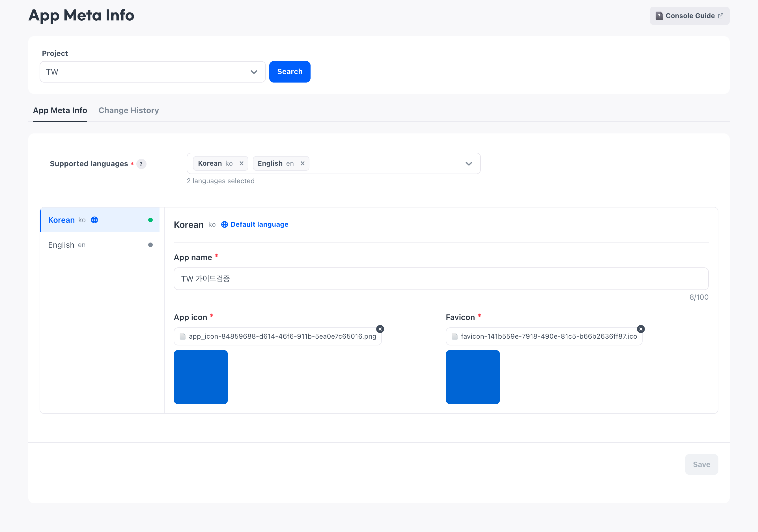The width and height of the screenshot is (758, 532).
Task: Remove the English language tag
Action: (302, 163)
